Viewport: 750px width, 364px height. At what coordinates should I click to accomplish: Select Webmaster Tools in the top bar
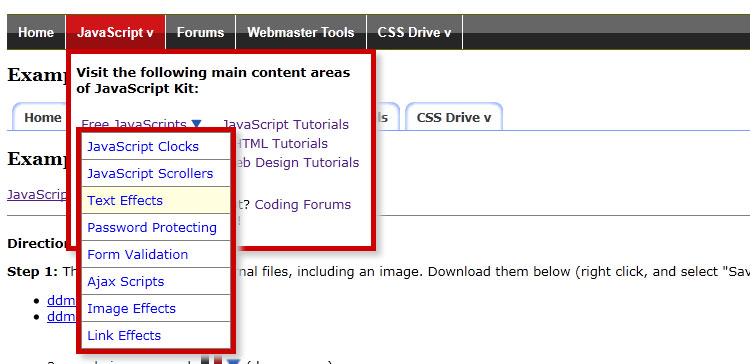(x=301, y=32)
